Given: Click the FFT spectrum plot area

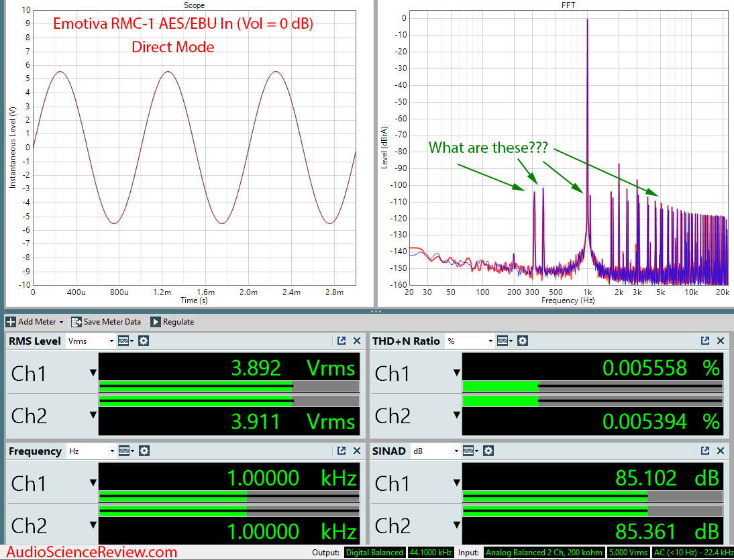Looking at the screenshot, I should pos(569,148).
